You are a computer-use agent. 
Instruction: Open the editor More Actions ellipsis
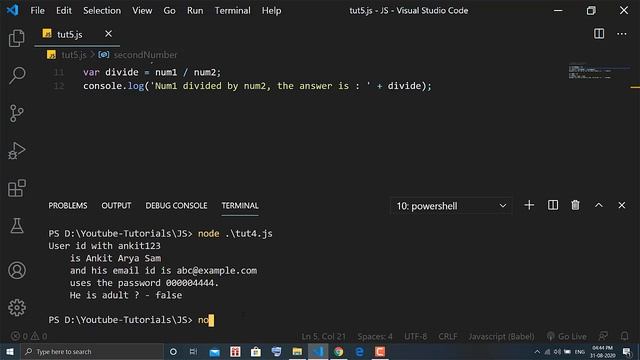point(622,34)
